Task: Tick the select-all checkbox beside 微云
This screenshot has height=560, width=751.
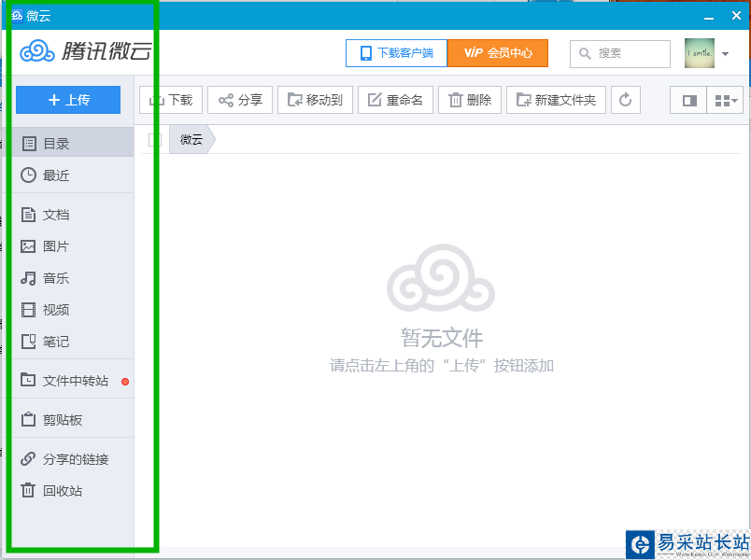Action: point(155,140)
